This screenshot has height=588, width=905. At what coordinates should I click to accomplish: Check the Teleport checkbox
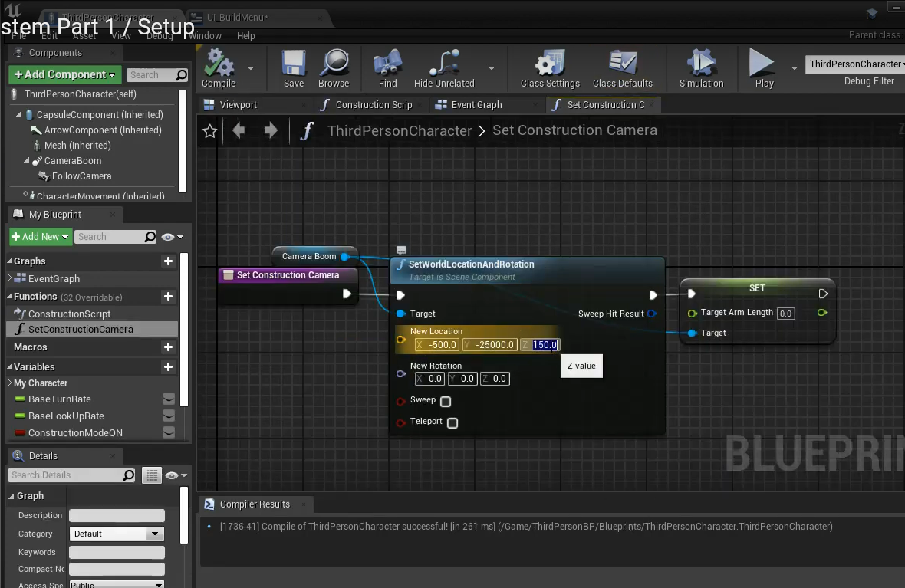452,422
